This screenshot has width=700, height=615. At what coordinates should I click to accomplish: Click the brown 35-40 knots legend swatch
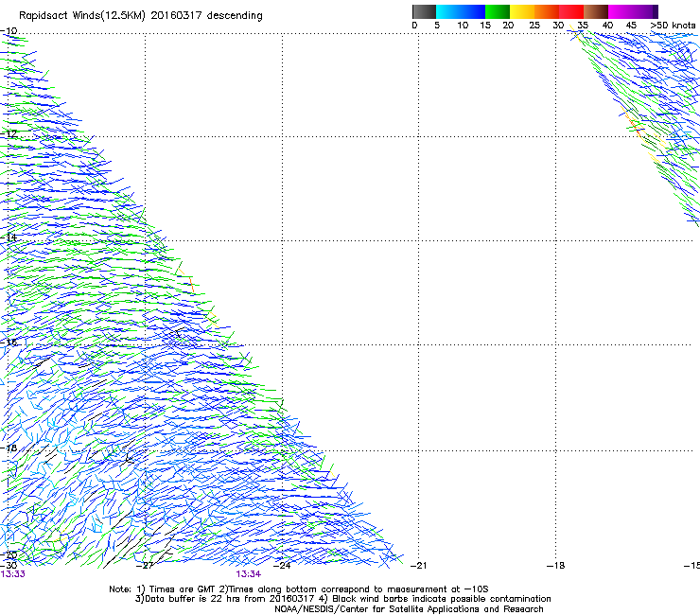click(x=596, y=11)
